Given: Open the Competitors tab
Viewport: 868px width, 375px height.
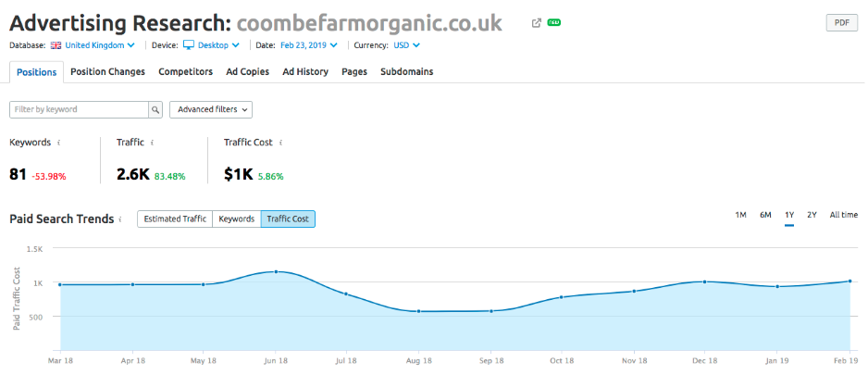Looking at the screenshot, I should [x=185, y=71].
